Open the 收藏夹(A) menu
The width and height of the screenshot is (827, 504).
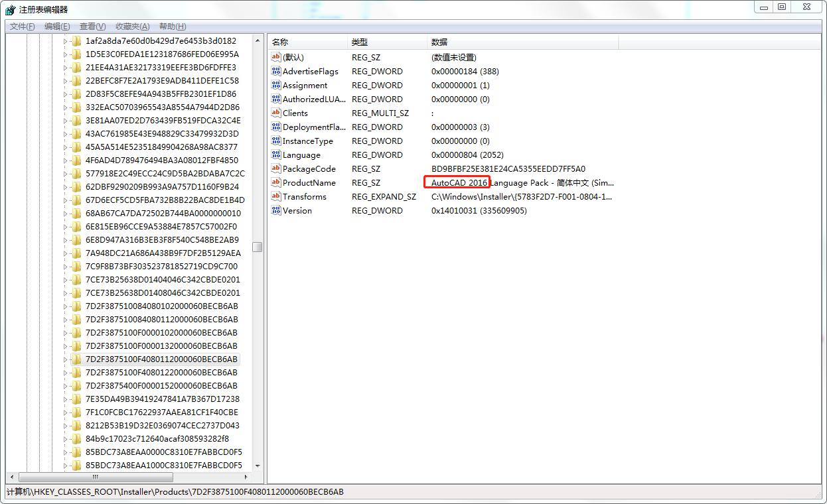click(132, 27)
